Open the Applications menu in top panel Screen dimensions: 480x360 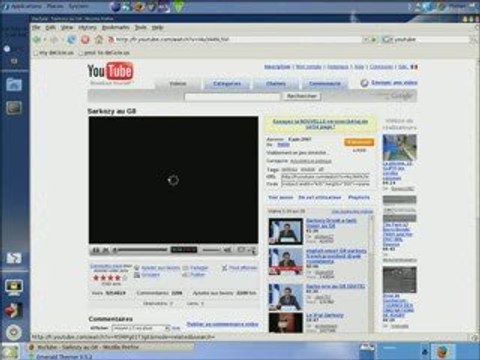[x=26, y=6]
